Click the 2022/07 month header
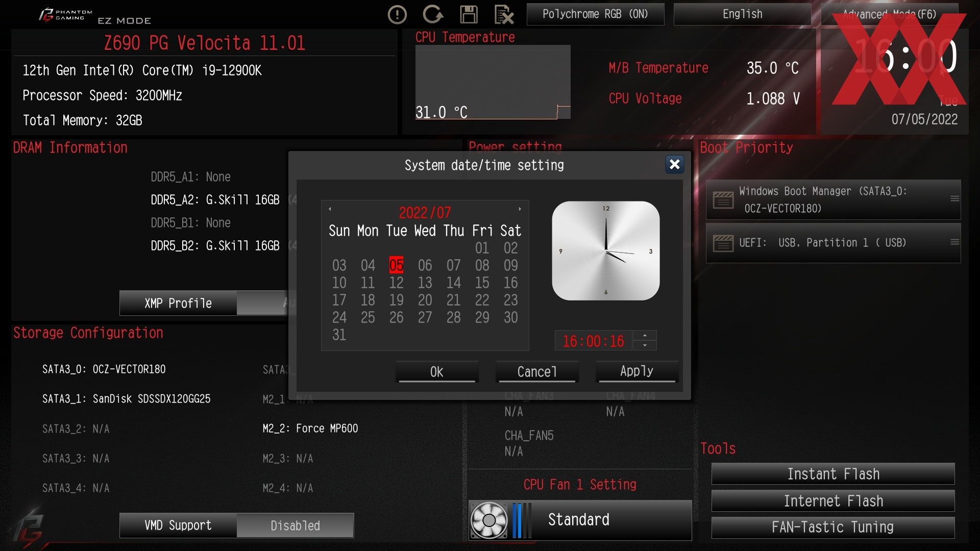The height and width of the screenshot is (551, 980). click(425, 212)
